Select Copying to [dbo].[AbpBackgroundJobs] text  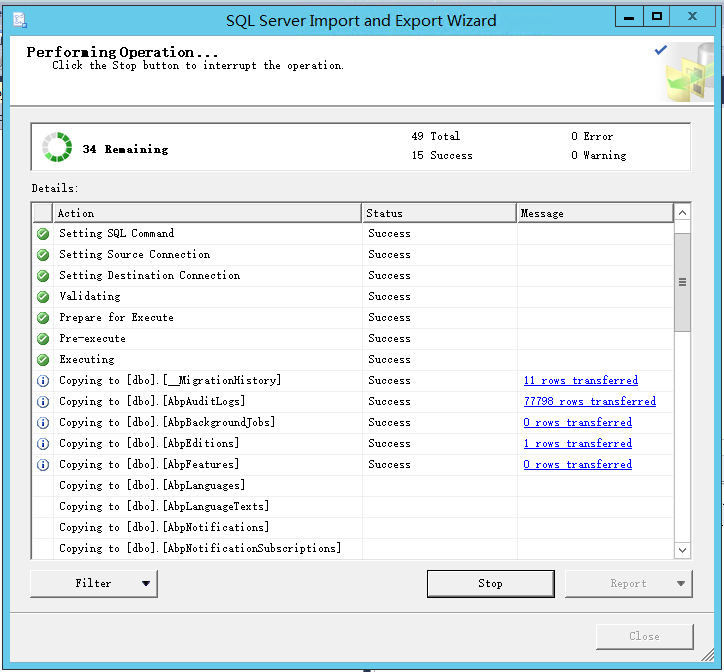point(167,422)
